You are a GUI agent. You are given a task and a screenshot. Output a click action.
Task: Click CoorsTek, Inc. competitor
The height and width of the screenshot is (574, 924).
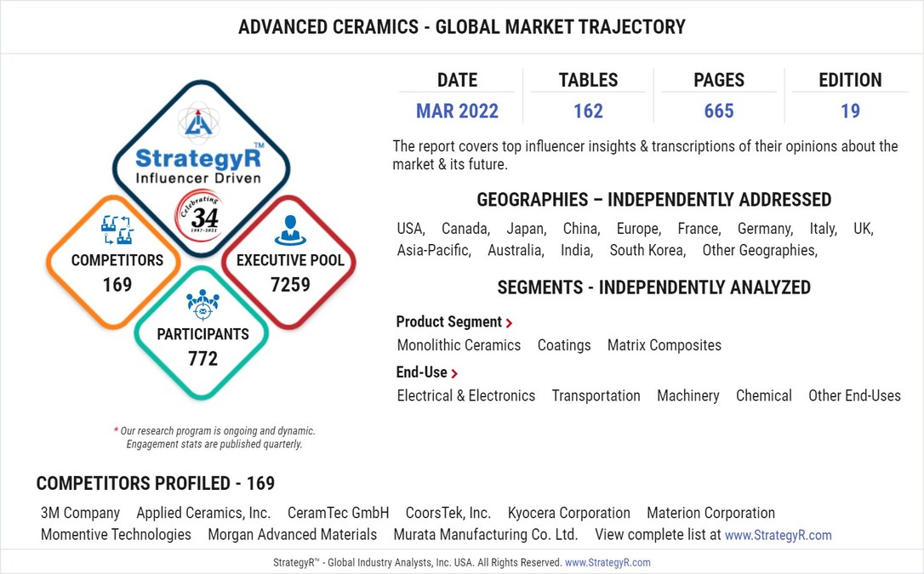(448, 513)
